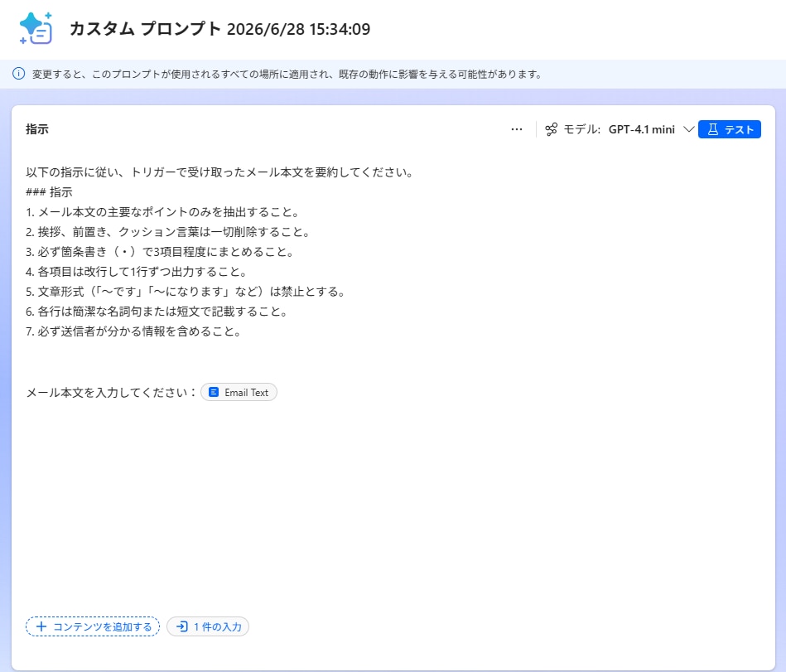The height and width of the screenshot is (672, 786).
Task: Open the 1 件の入力 list
Action: click(x=208, y=626)
